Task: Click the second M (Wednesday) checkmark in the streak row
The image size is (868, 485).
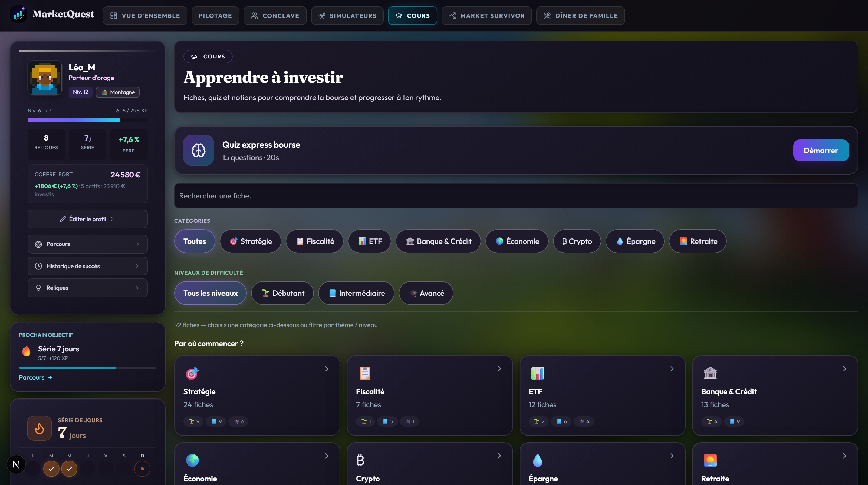Action: coord(69,469)
